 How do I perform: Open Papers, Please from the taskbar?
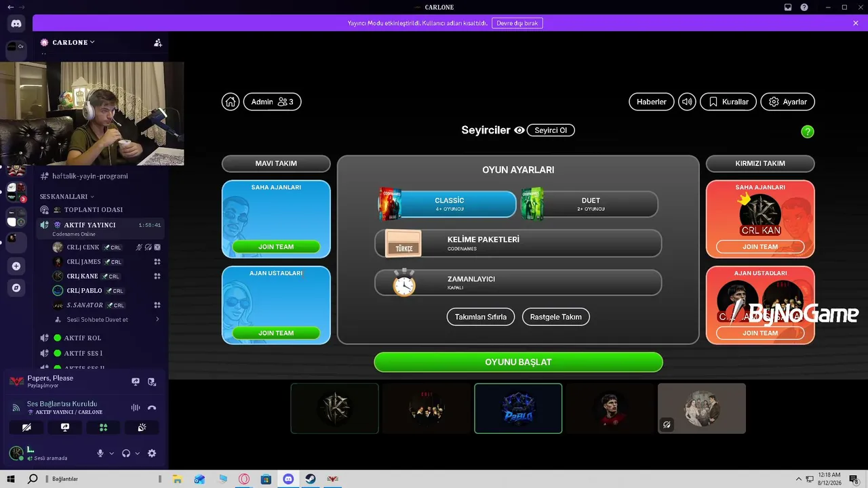(332, 479)
